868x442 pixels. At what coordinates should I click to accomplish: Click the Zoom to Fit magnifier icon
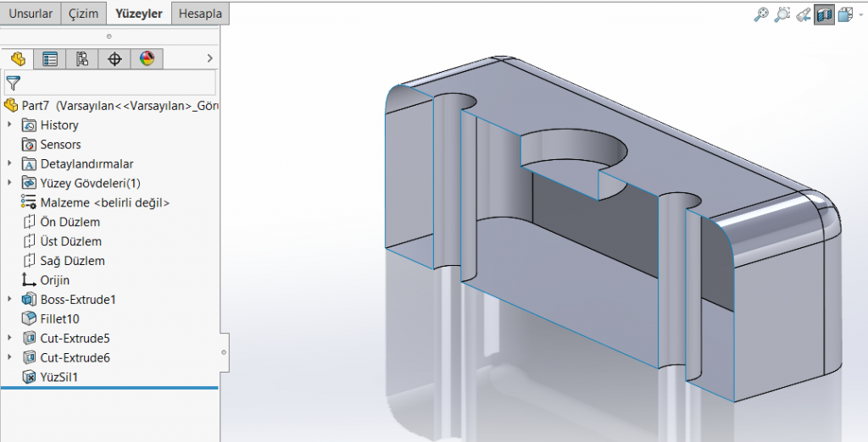click(x=761, y=14)
